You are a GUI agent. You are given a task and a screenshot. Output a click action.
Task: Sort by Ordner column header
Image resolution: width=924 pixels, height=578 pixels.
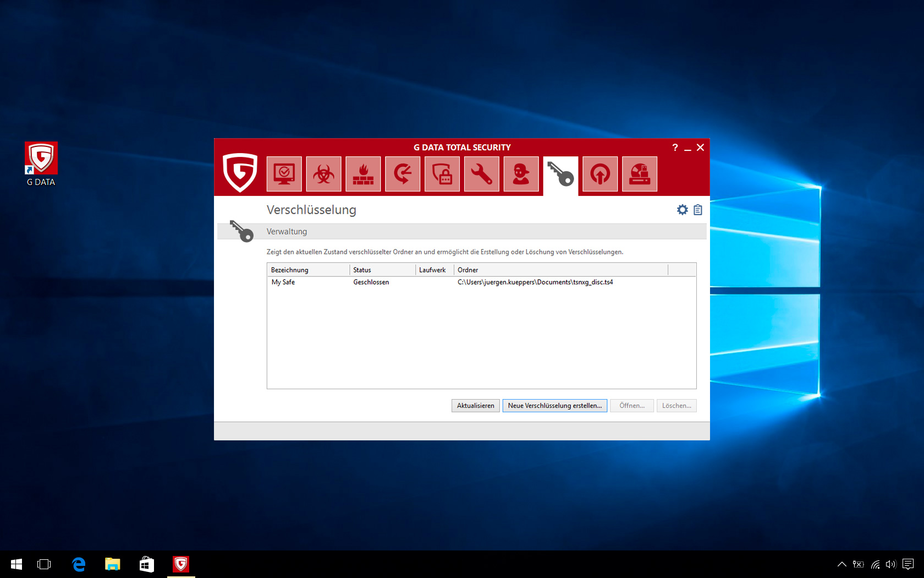point(561,270)
